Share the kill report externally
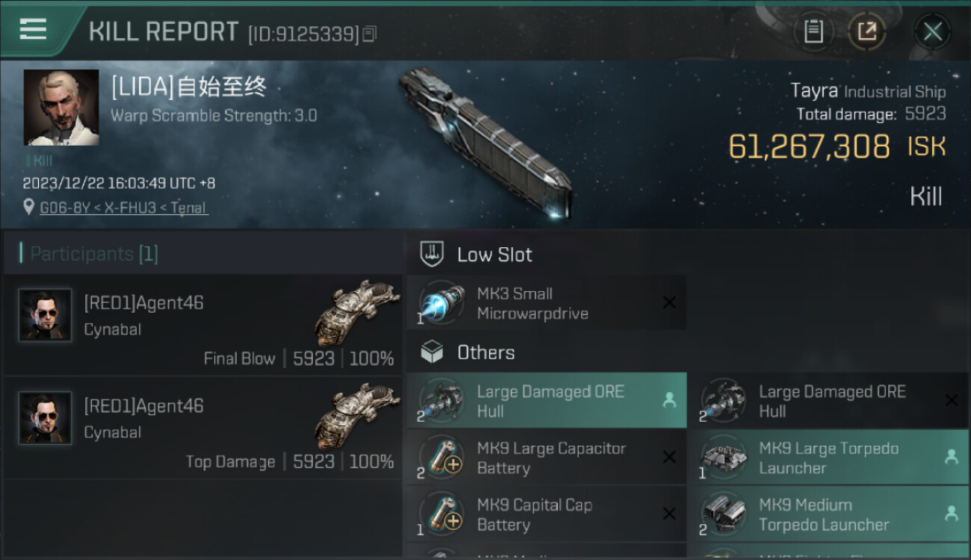 click(x=867, y=31)
